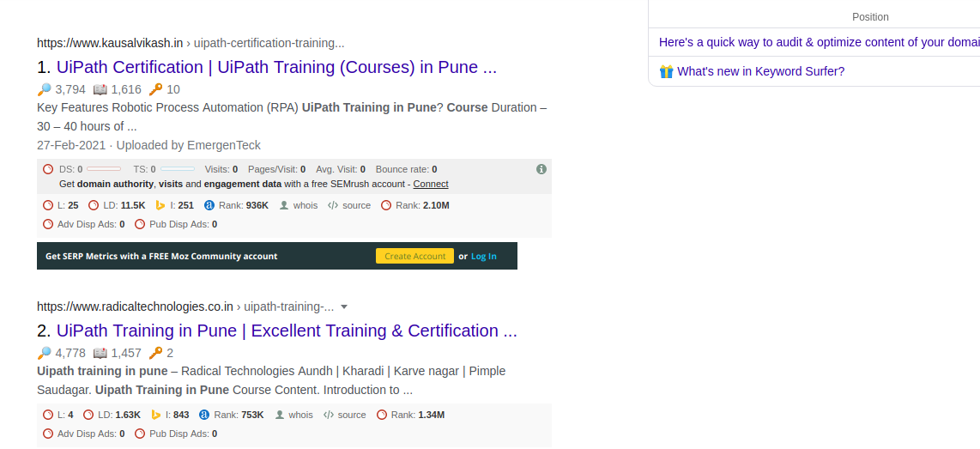The width and height of the screenshot is (980, 449).
Task: Click the magnifier icon next to 4,778
Action: point(44,353)
